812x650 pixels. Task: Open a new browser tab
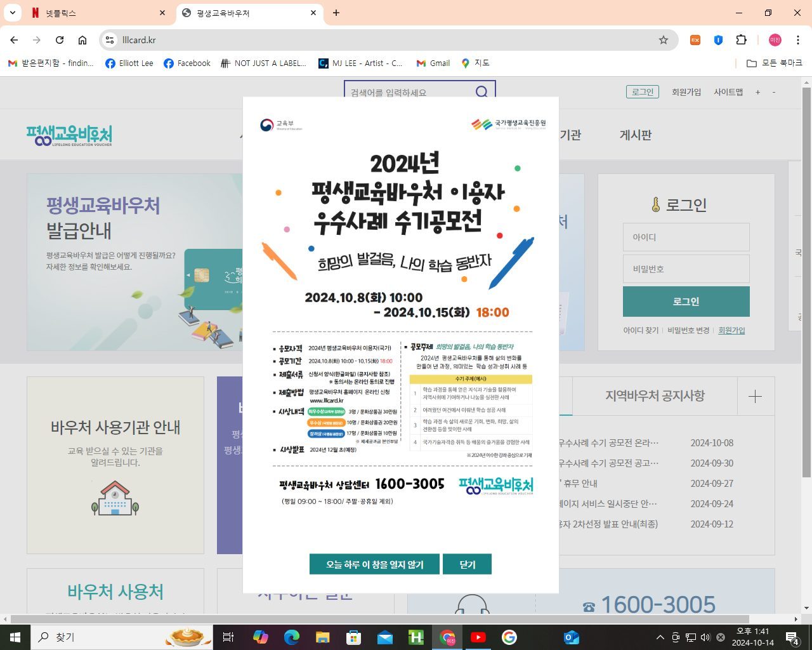click(336, 13)
